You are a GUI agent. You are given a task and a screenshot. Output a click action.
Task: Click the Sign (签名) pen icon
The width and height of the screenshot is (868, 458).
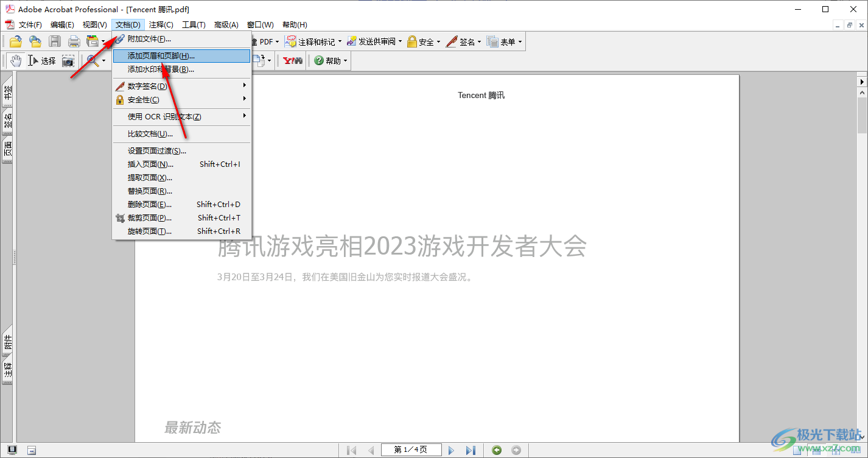[x=452, y=41]
